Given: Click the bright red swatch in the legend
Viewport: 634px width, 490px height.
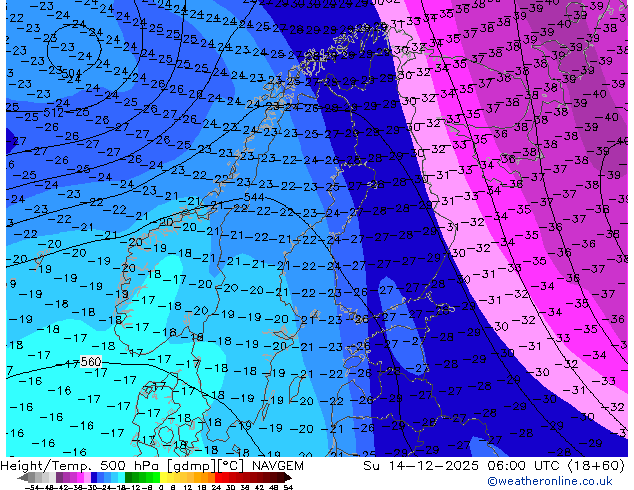Looking at the screenshot, I should click(218, 477).
